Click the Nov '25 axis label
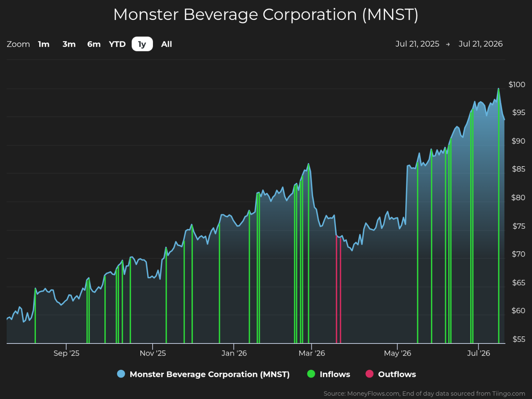 (x=153, y=353)
